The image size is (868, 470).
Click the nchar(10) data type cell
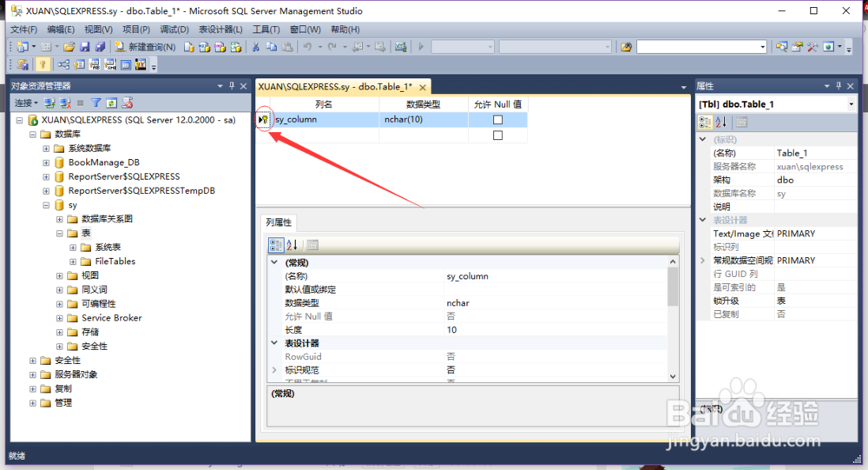(x=424, y=120)
